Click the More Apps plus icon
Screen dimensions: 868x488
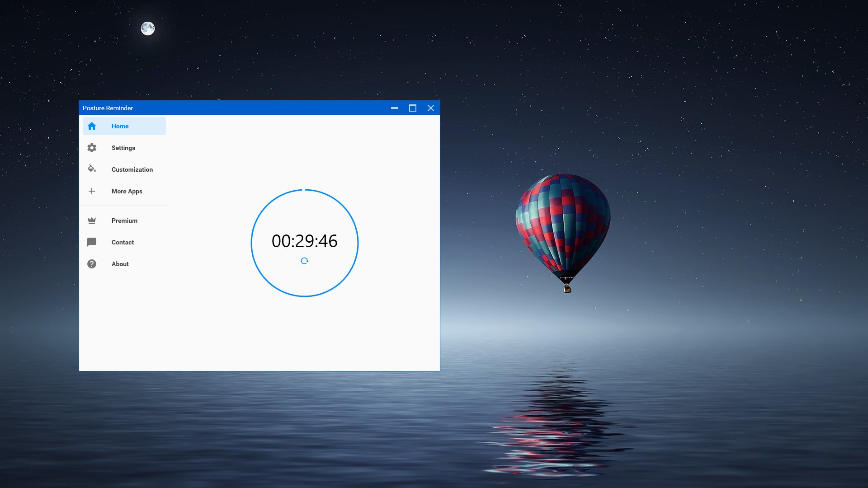(x=92, y=191)
